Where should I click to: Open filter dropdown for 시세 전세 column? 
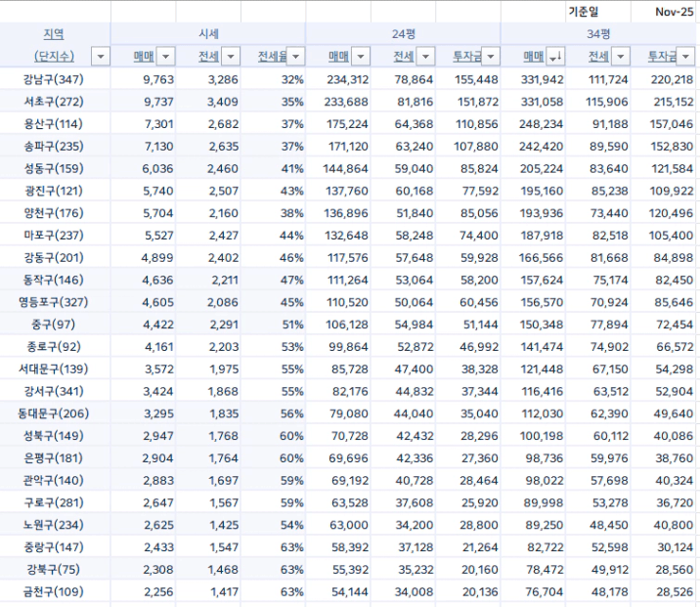(x=230, y=57)
